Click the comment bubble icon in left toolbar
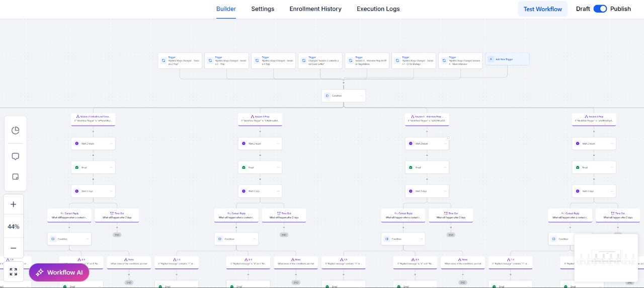This screenshot has height=288, width=644. click(x=15, y=157)
